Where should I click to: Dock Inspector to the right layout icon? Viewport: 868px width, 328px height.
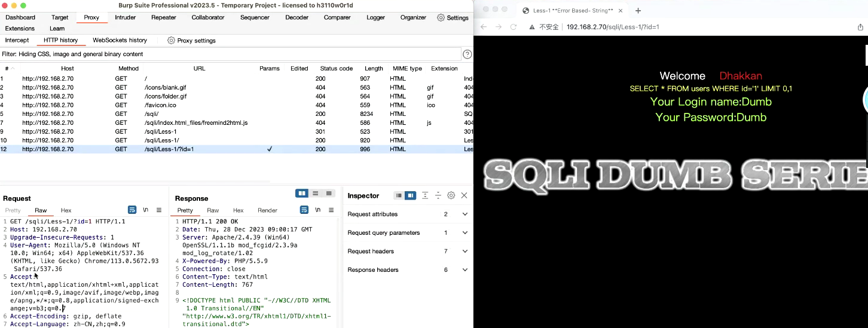[410, 195]
